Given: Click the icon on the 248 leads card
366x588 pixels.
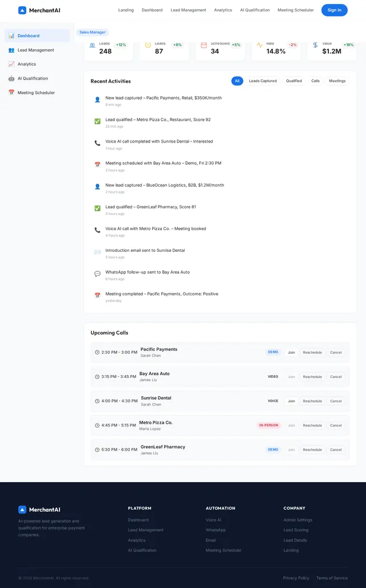Looking at the screenshot, I should point(92,45).
